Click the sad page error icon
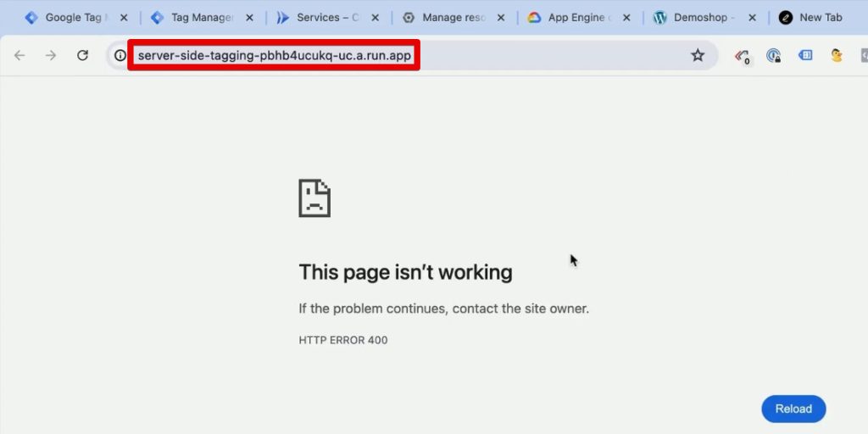This screenshot has width=868, height=434. pyautogui.click(x=314, y=198)
